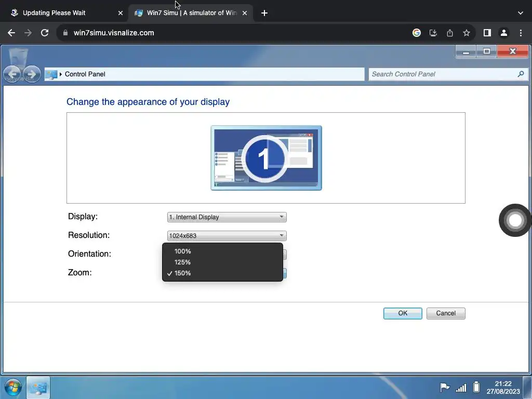This screenshot has width=532, height=399.
Task: Click the Action Center flag tray icon
Action: click(x=445, y=387)
